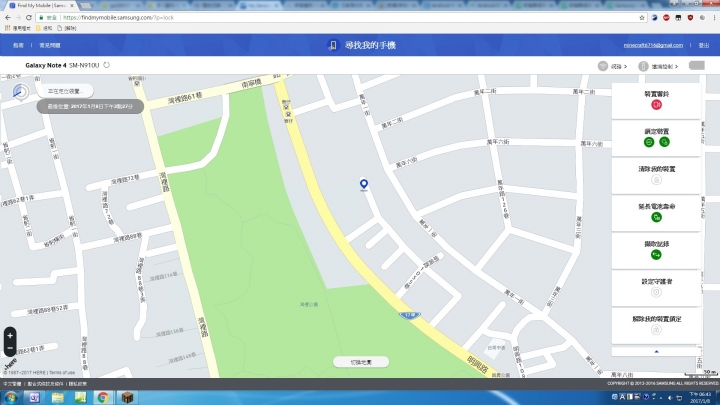Click the locating radar icon on the map
Image resolution: width=720 pixels, height=405 pixels.
coord(21,91)
